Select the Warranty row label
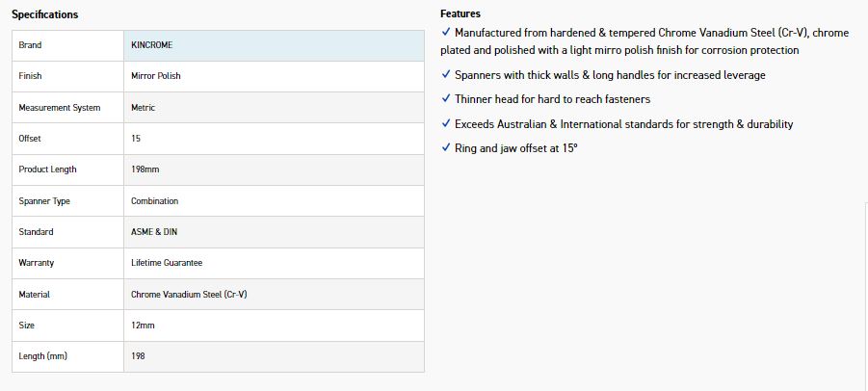Screen dimensions: 868x391 pyautogui.click(x=37, y=263)
